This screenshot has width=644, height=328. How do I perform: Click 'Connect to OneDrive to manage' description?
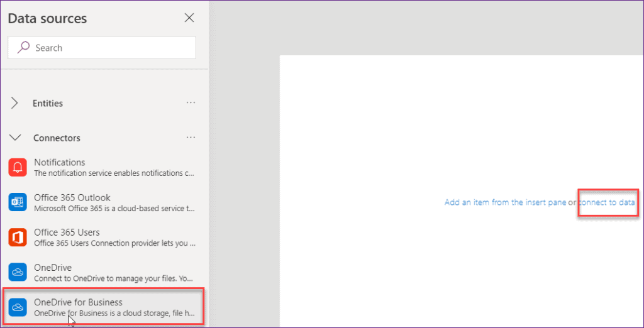tap(113, 278)
